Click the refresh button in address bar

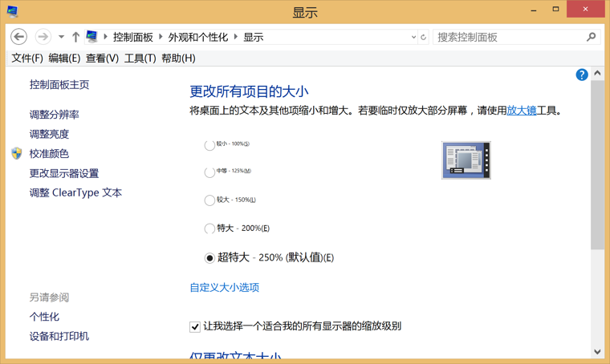(424, 37)
